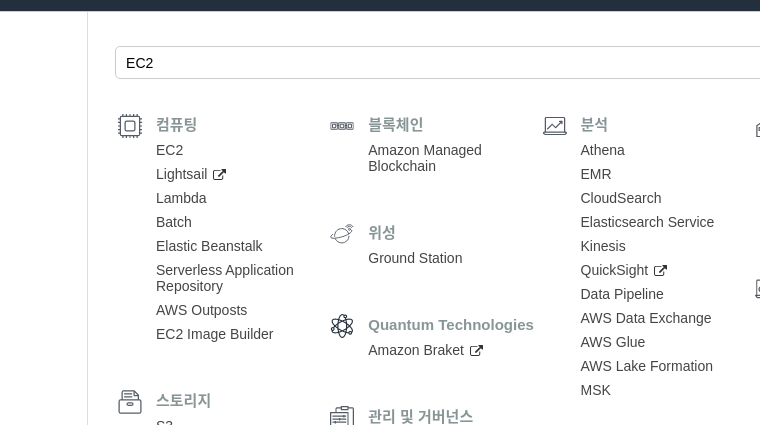
Task: Click the 분석 category heading
Action: [594, 125]
